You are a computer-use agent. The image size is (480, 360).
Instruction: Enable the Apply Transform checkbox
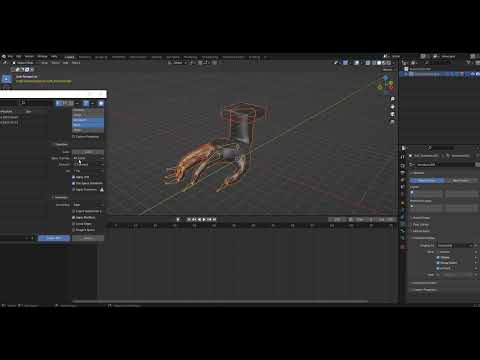(x=74, y=190)
